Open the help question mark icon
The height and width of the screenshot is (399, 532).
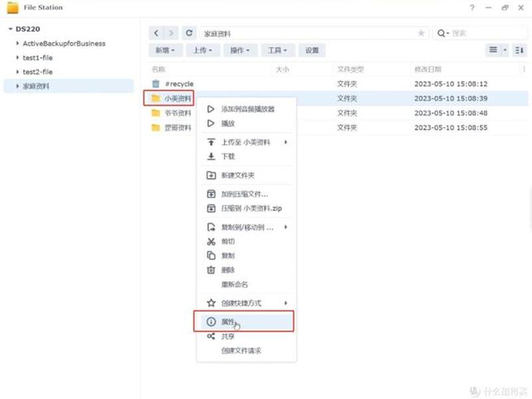472,7
